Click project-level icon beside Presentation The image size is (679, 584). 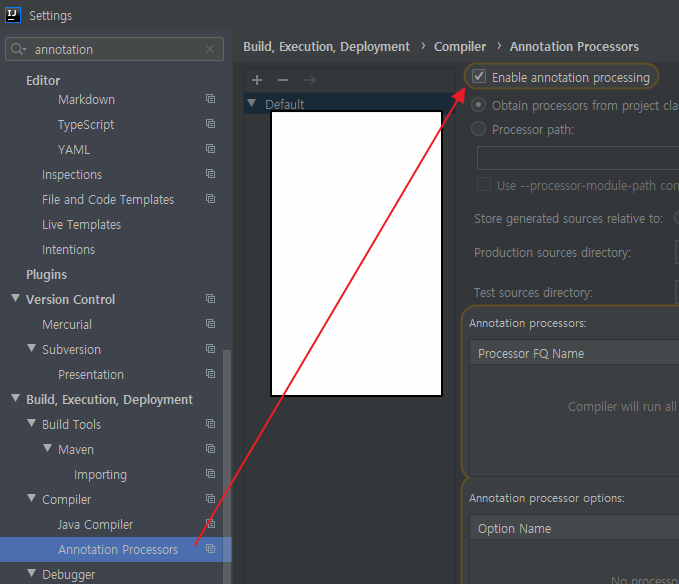coord(210,374)
